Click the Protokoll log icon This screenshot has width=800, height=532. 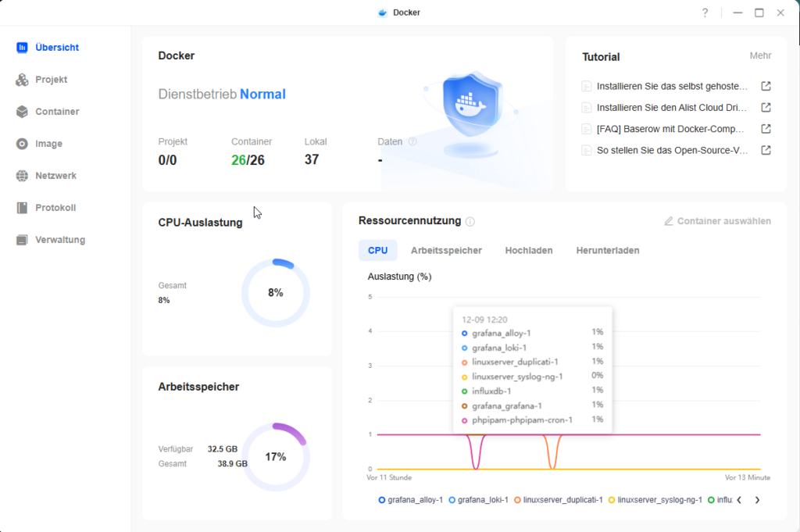tap(22, 208)
